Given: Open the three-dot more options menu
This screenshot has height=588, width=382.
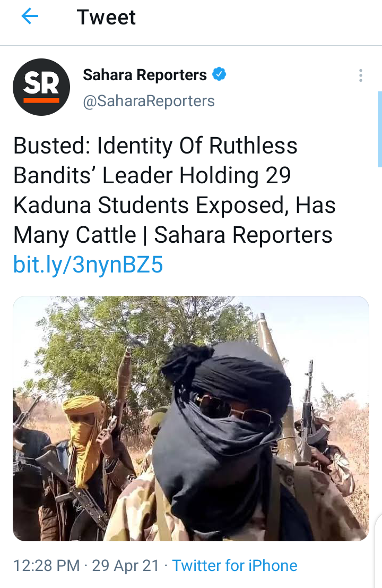Looking at the screenshot, I should [x=360, y=75].
